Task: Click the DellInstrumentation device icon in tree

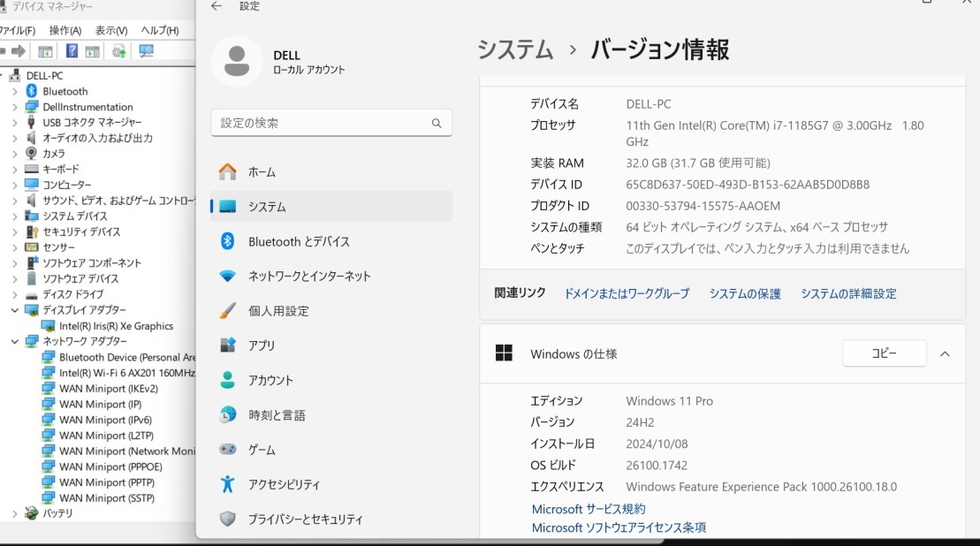Action: [x=31, y=107]
